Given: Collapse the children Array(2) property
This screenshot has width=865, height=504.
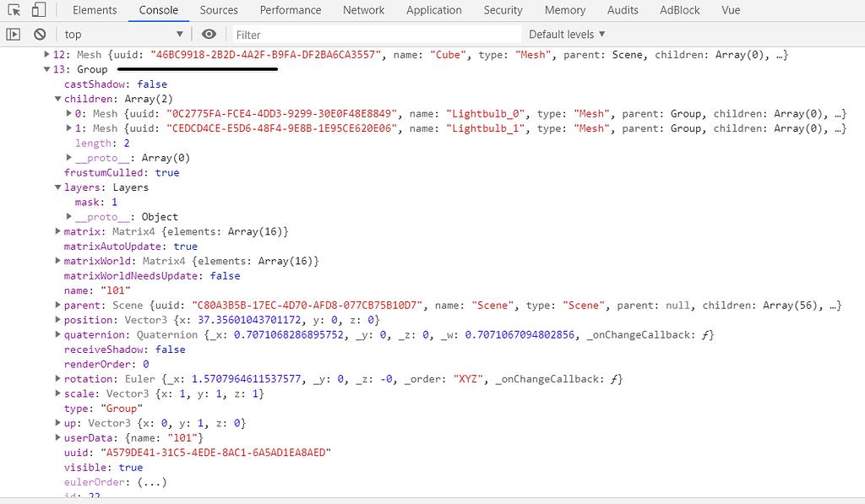Looking at the screenshot, I should (57, 99).
